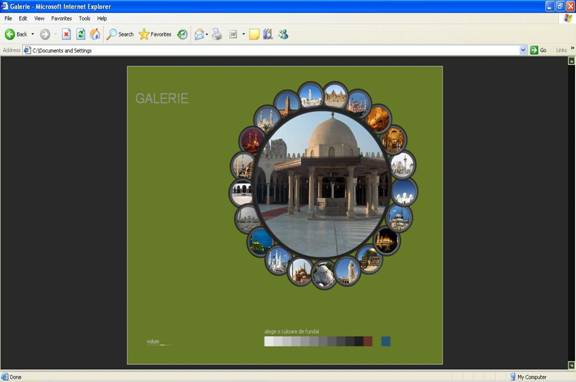Select the night-lit mosque thumbnail

click(x=386, y=241)
